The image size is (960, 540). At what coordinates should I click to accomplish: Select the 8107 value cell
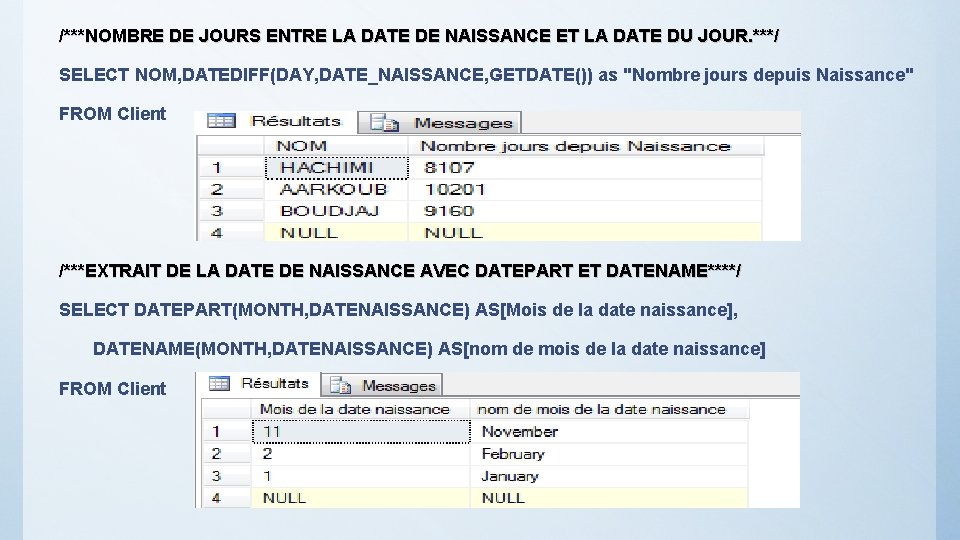585,168
